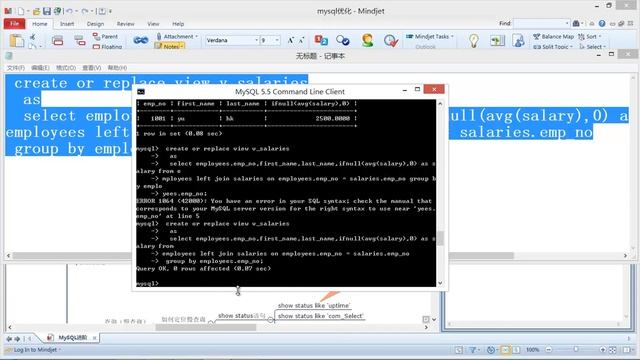This screenshot has width=640, height=360.
Task: Click the Undo arrow in quick access toolbar
Action: click(x=69, y=11)
